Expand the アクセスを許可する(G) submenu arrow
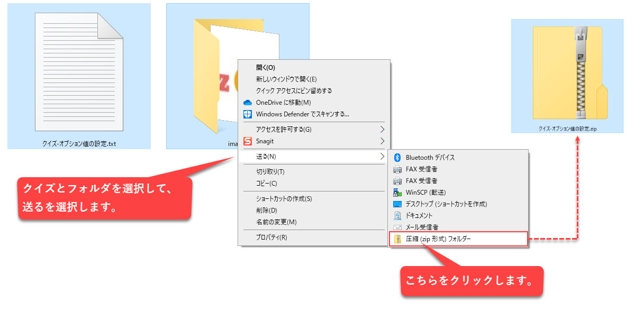The image size is (644, 329). [x=382, y=129]
